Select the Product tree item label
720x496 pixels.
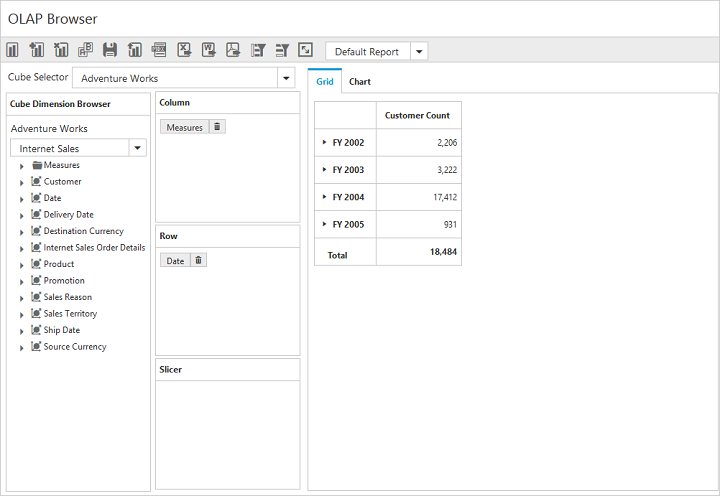pos(59,264)
